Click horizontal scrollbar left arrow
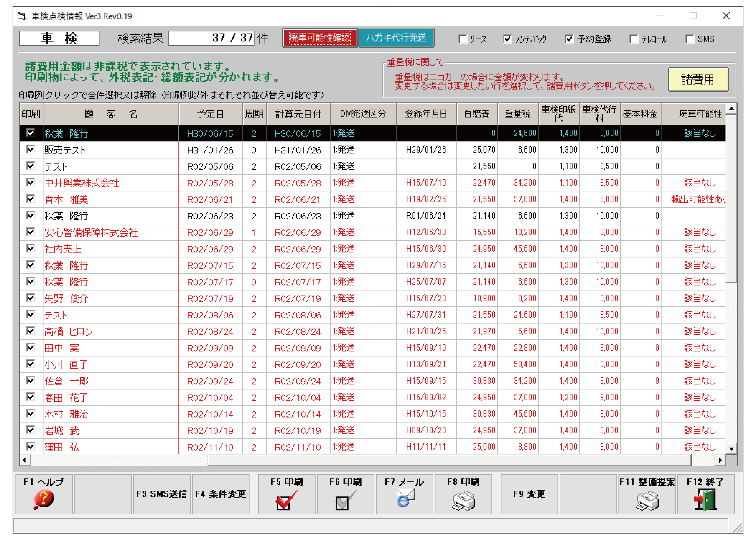756x540 pixels. pos(25,460)
